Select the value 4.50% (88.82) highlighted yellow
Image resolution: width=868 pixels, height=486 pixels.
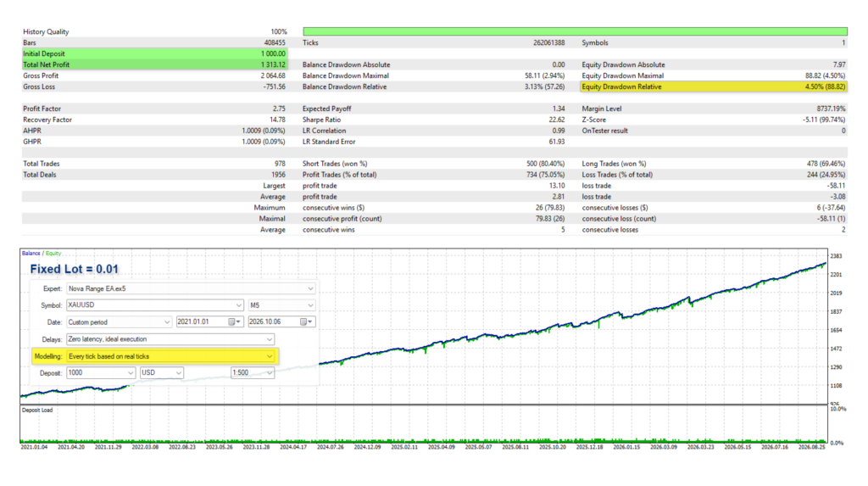click(x=825, y=87)
